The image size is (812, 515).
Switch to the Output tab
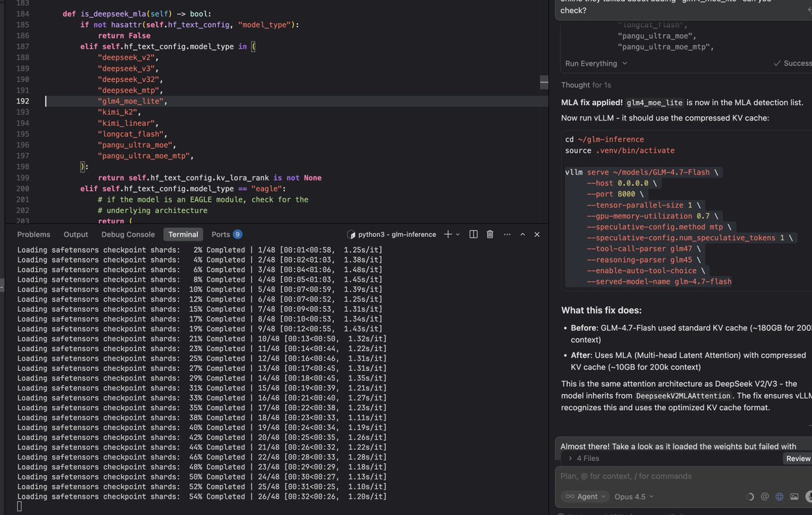click(76, 234)
